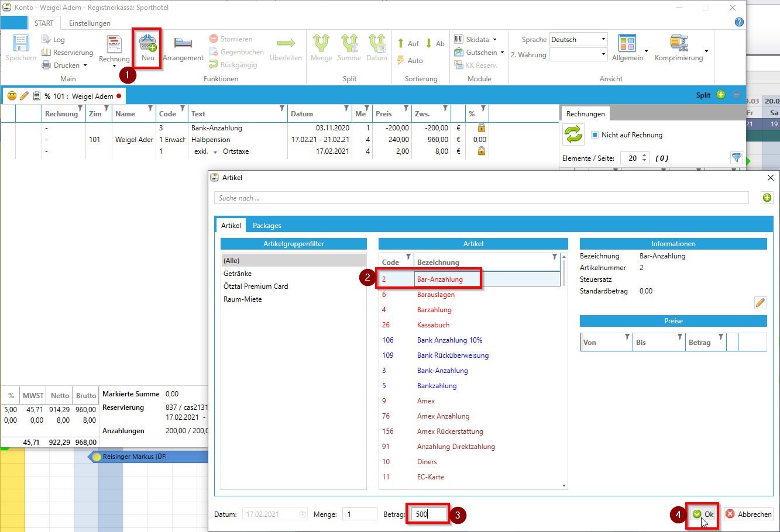Click the Ok button
Screen dimensions: 780x532
pyautogui.click(x=703, y=514)
